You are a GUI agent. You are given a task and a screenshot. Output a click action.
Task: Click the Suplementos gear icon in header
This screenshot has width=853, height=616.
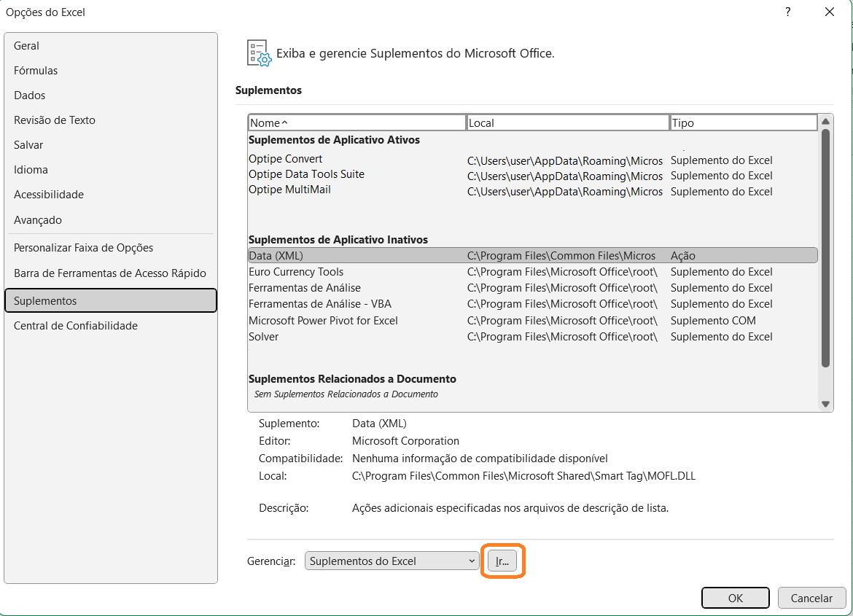(259, 53)
